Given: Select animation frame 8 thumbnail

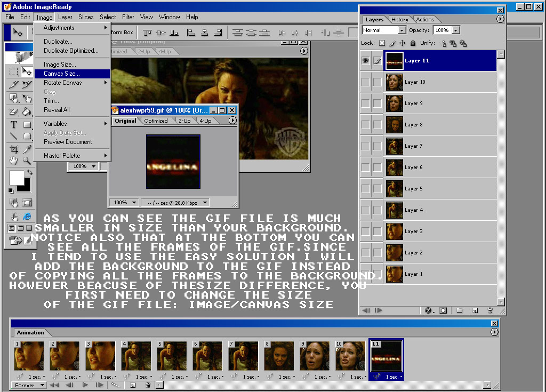Looking at the screenshot, I should (x=279, y=356).
